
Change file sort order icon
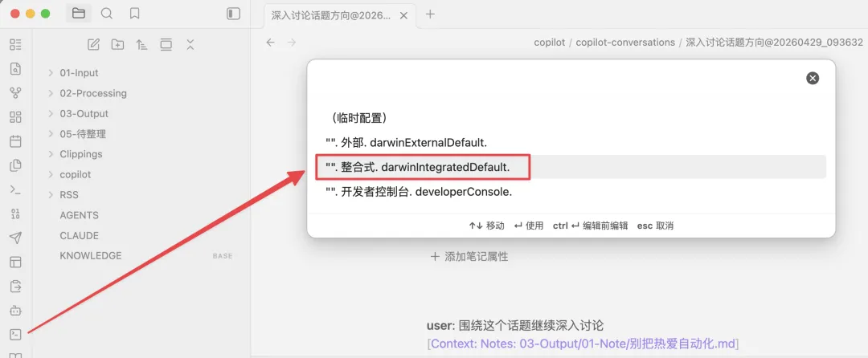pos(141,44)
